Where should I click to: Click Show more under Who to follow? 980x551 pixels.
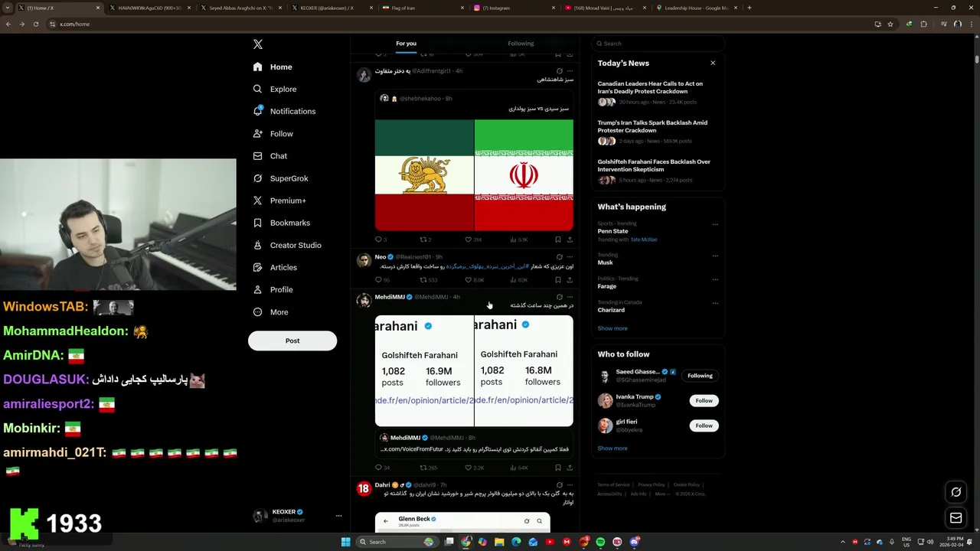pyautogui.click(x=612, y=448)
